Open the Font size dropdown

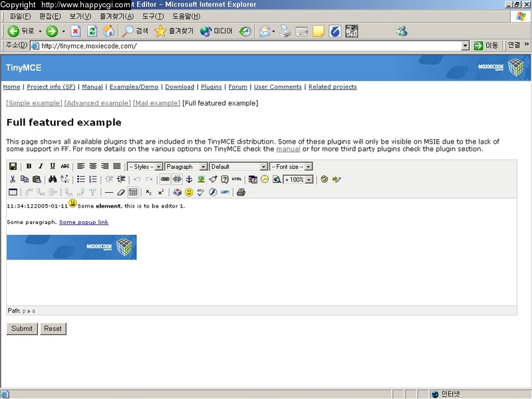[291, 167]
